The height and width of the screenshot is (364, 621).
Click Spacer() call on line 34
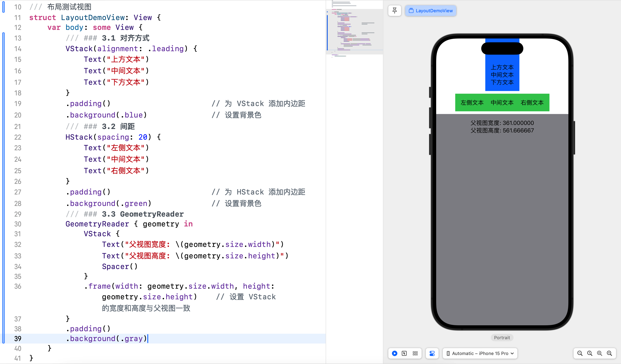coord(120,266)
